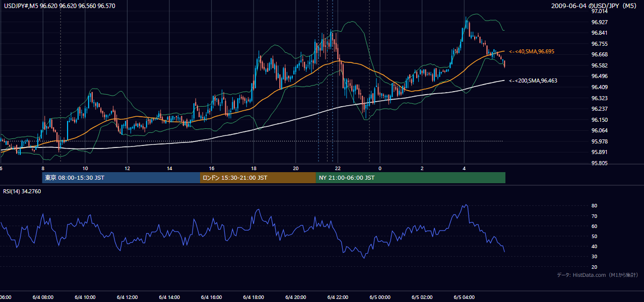Click the RSI(14) 34.2760 indicator label
Image resolution: width=644 pixels, height=302 pixels.
click(x=22, y=191)
